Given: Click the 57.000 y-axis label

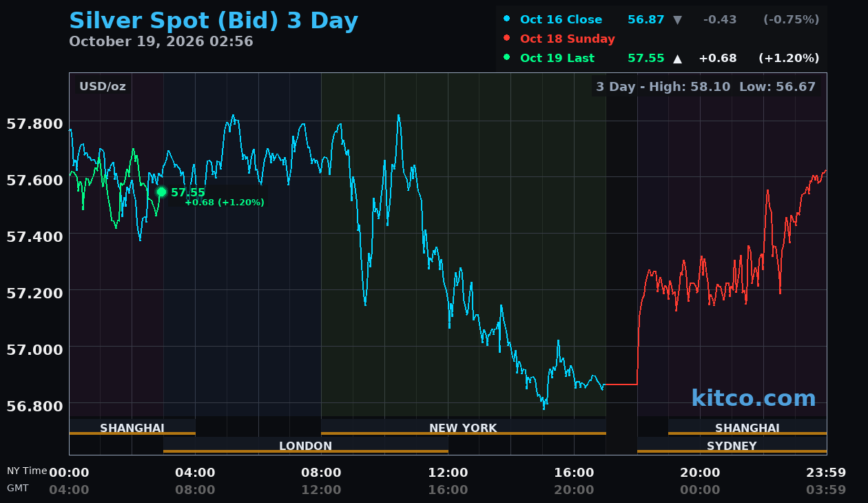Looking at the screenshot, I should pos(34,349).
